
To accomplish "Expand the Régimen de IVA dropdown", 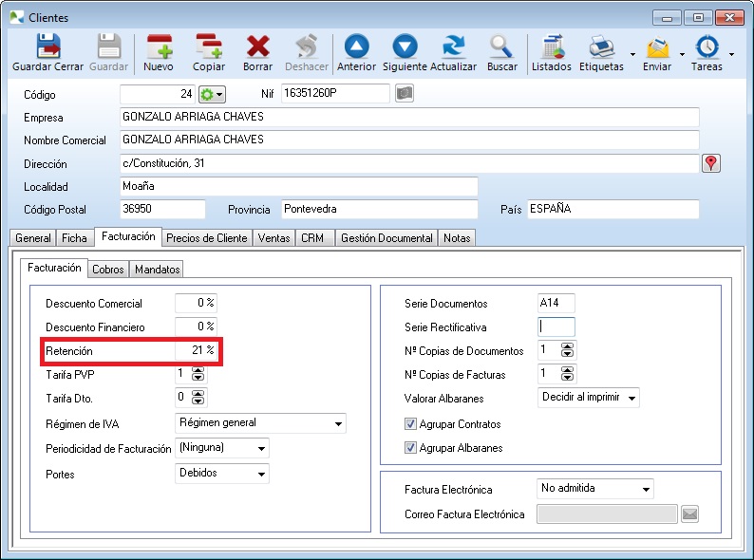I will [x=338, y=423].
